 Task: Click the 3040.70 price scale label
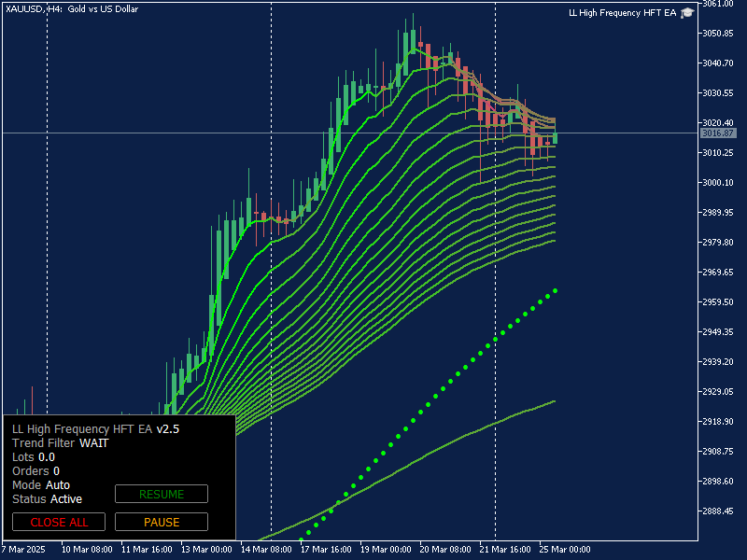click(x=718, y=63)
